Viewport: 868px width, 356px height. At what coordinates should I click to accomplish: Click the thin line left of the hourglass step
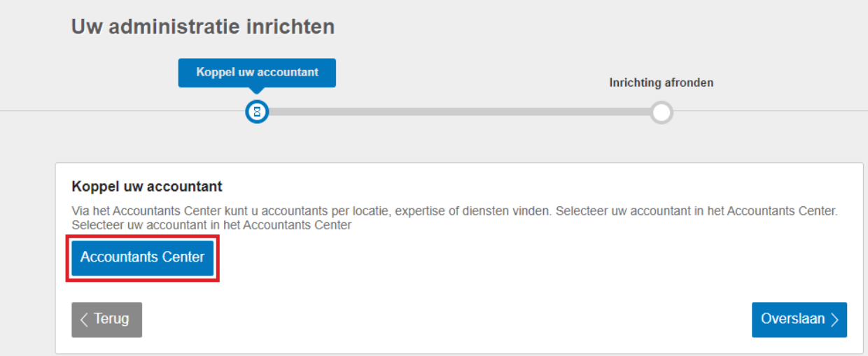(119, 111)
